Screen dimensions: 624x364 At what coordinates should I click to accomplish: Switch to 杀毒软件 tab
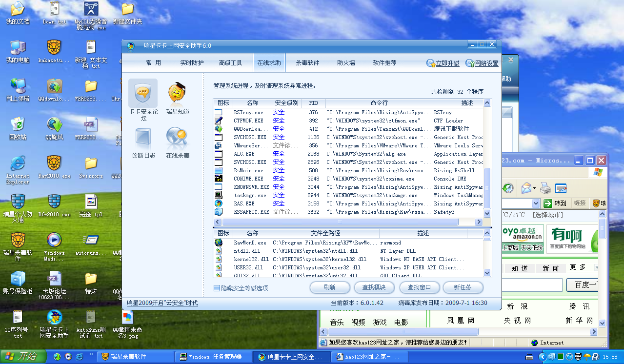[307, 63]
